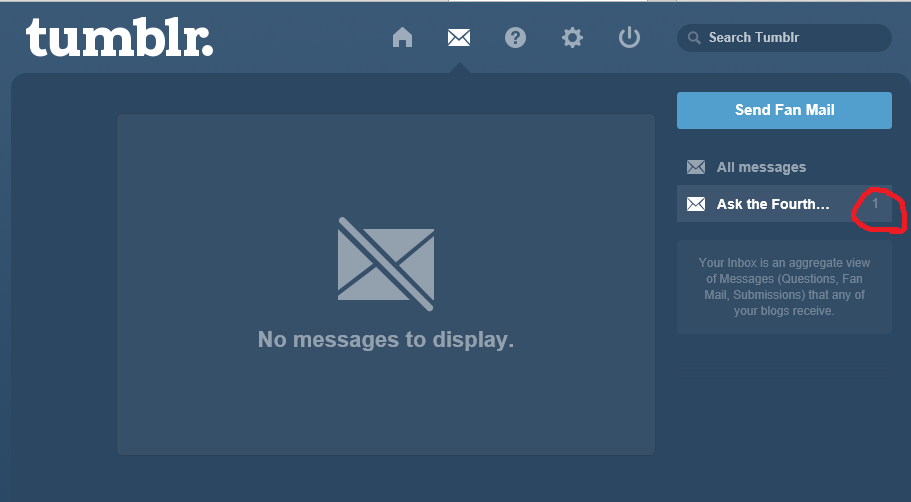
Task: Focus the Search Tumblr field
Action: [x=790, y=38]
